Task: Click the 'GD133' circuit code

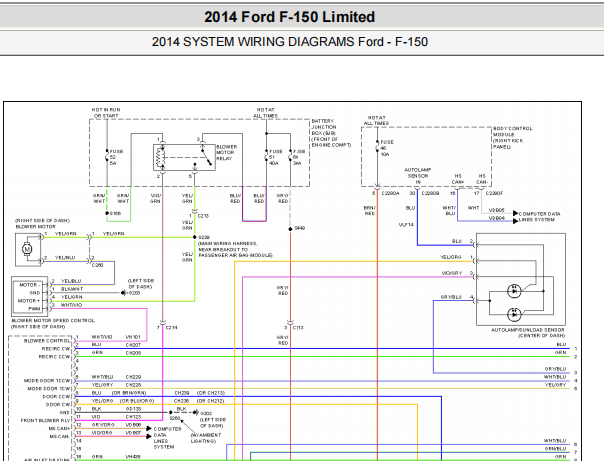Action: click(133, 409)
